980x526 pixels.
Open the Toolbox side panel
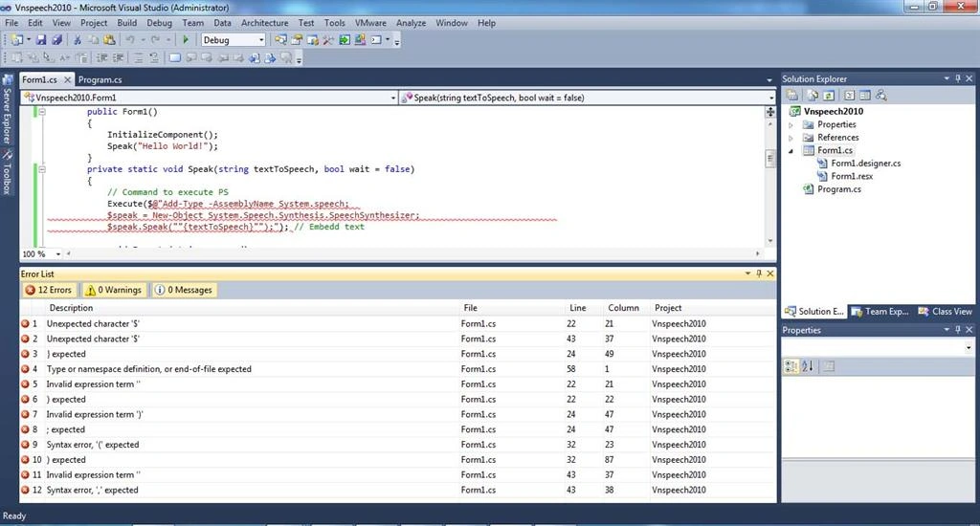7,172
